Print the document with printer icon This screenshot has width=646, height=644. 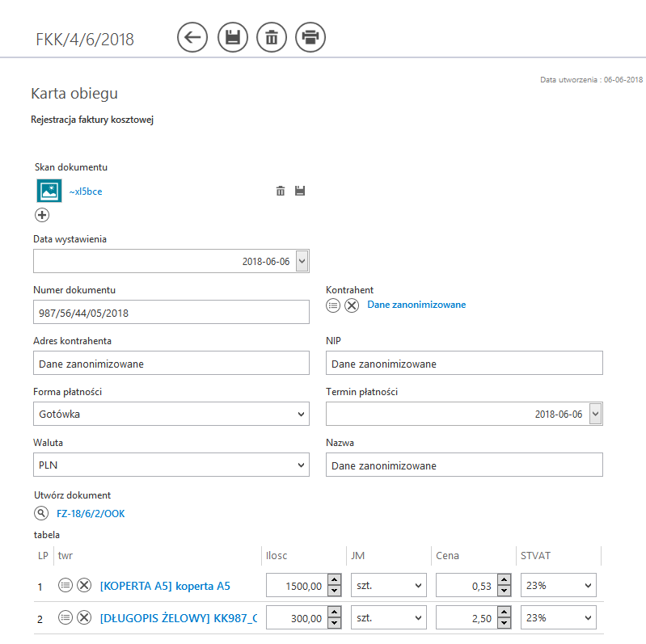tap(310, 37)
